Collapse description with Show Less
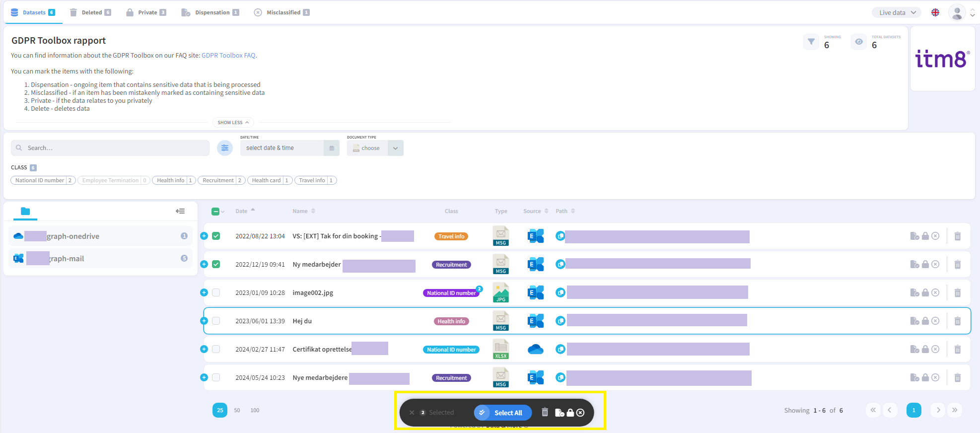The height and width of the screenshot is (433, 980). pos(233,122)
